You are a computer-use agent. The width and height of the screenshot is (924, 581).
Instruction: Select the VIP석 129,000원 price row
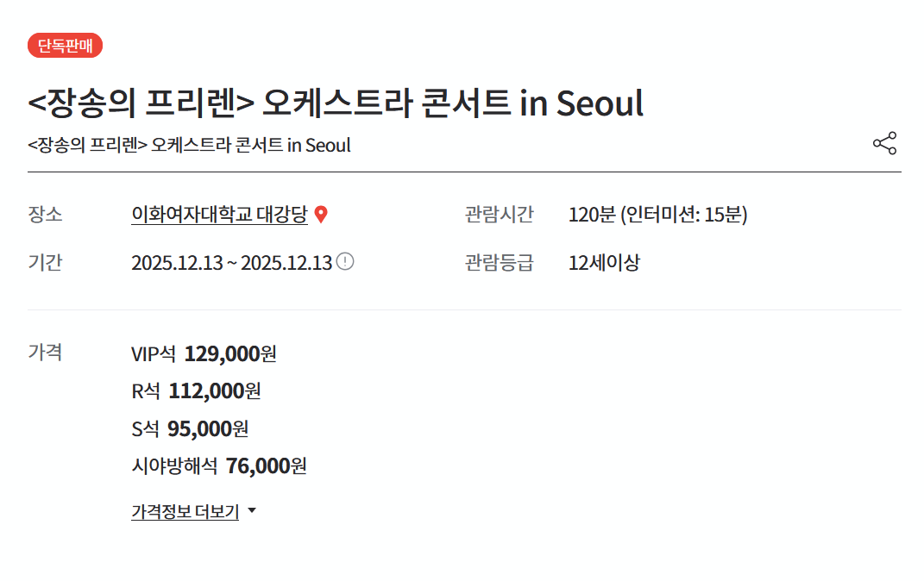tap(204, 353)
